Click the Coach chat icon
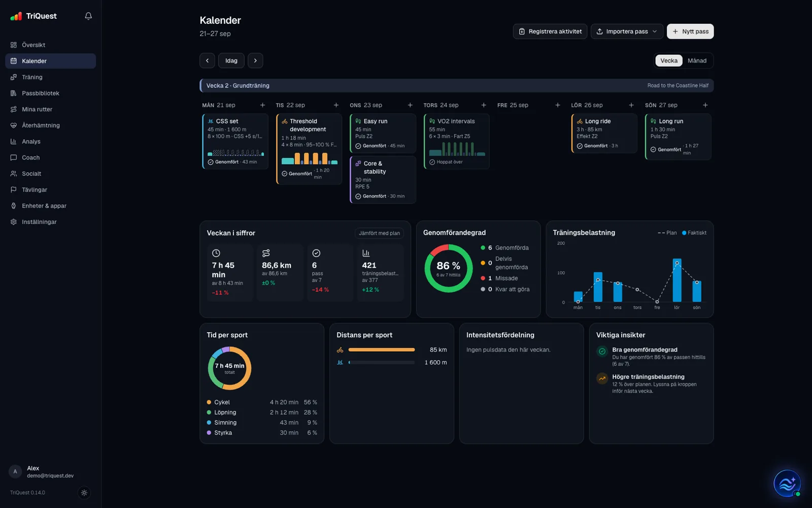This screenshot has height=508, width=812. [x=14, y=157]
